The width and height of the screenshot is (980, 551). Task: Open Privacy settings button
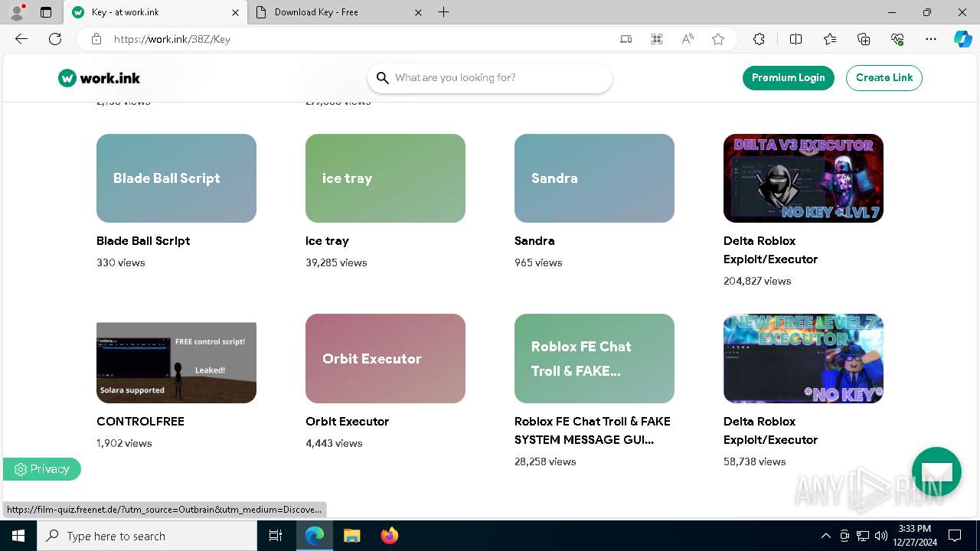click(42, 469)
